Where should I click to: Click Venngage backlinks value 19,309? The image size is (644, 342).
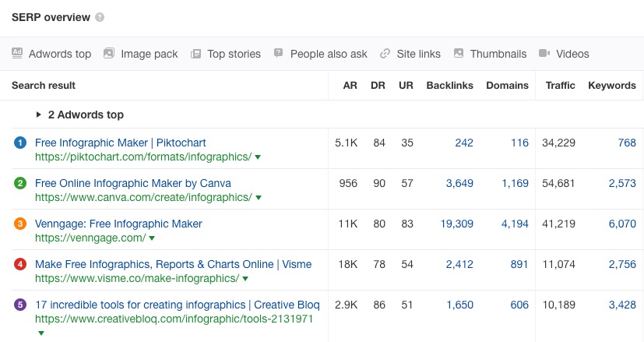click(456, 224)
